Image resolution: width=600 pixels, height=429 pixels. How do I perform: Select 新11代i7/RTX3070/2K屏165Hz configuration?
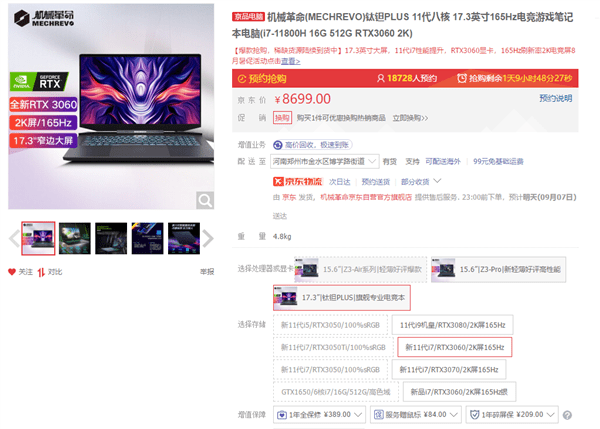(x=449, y=369)
